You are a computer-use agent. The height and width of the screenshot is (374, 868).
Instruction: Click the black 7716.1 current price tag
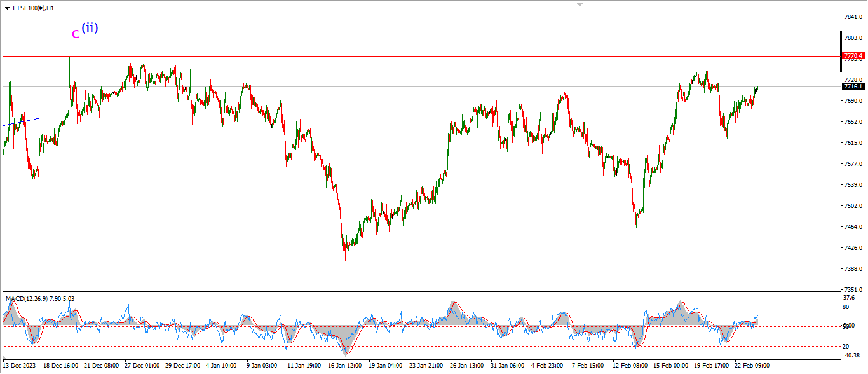coord(853,86)
